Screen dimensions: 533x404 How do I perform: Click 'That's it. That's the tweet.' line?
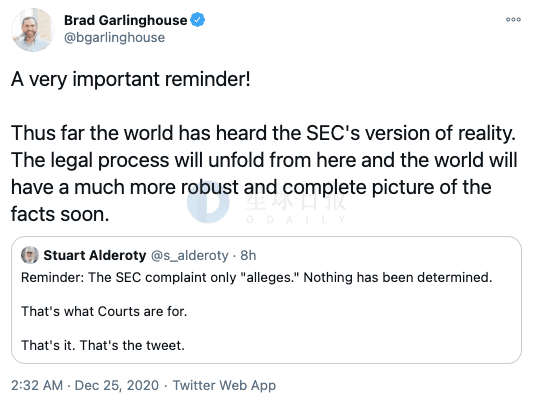coord(103,345)
